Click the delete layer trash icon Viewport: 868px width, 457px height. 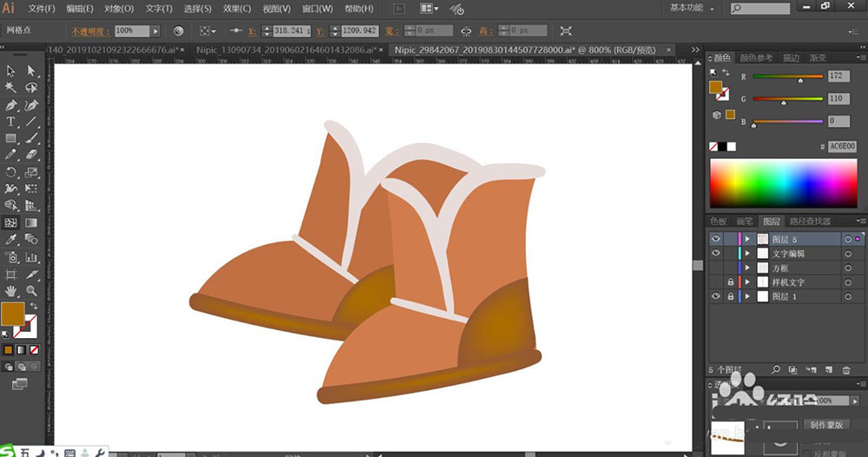[x=845, y=371]
